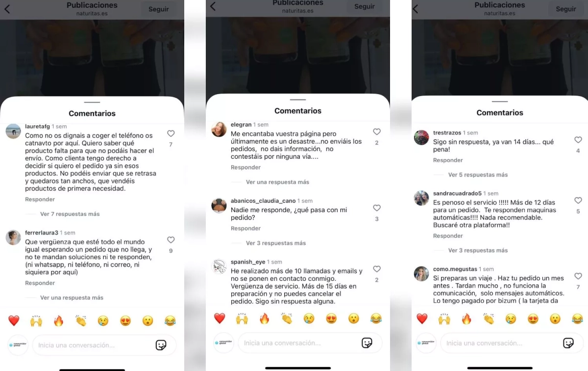Tap the heart beside abanicos_claudia_cano's comment

point(377,208)
